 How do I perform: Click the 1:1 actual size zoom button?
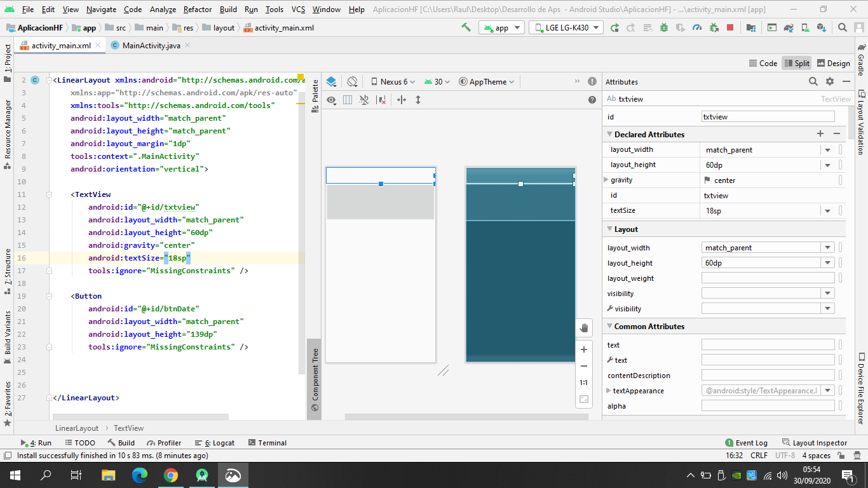coord(584,383)
